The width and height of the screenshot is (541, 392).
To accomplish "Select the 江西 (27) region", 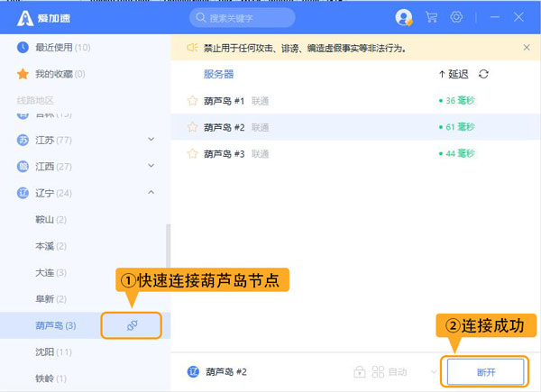I will pyautogui.click(x=53, y=167).
